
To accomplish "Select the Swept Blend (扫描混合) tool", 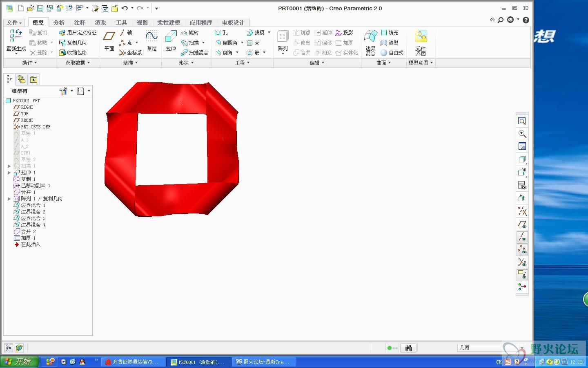I will 194,52.
